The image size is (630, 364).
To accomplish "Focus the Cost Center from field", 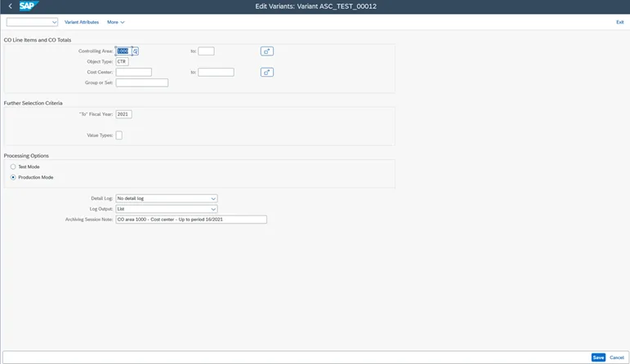I will pos(134,73).
